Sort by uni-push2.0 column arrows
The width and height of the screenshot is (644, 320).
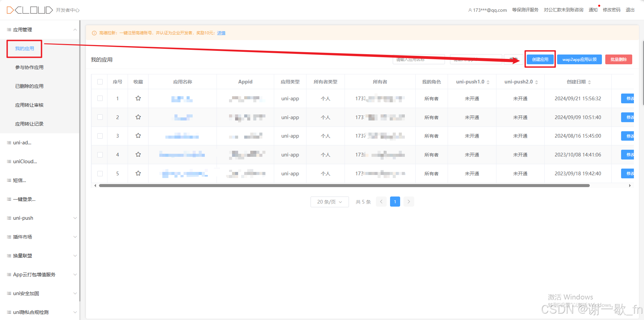point(537,82)
